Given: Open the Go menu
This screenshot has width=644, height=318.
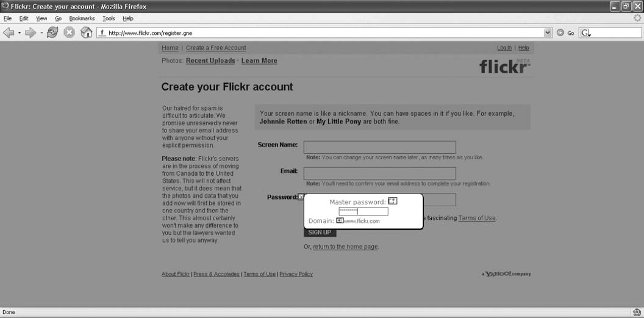Looking at the screenshot, I should [x=59, y=18].
